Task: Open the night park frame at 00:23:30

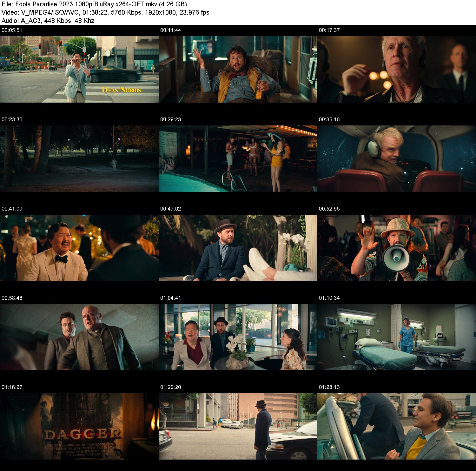Action: click(79, 158)
